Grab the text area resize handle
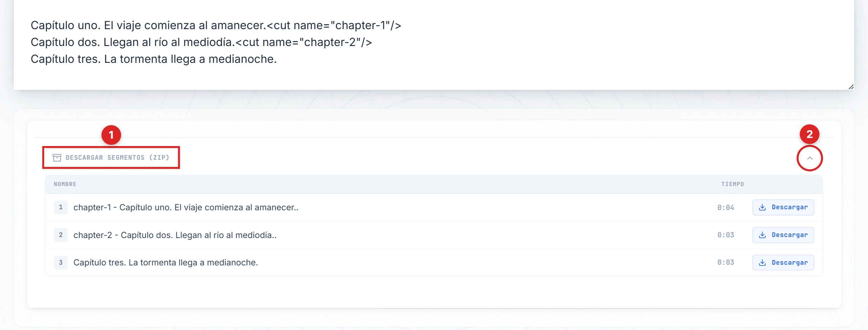Viewport: 868px width, 330px height. coord(851,87)
